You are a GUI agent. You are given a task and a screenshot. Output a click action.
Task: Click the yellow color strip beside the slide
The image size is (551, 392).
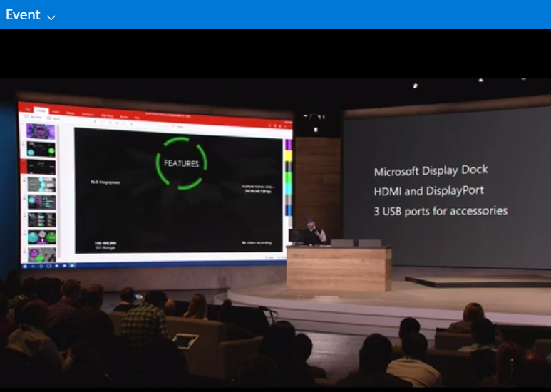click(289, 155)
